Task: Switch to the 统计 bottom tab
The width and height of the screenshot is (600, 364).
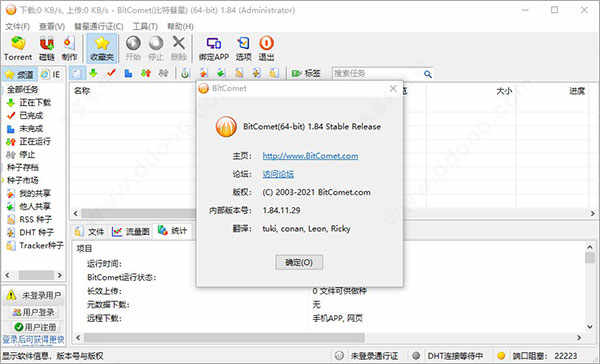Action: point(173,230)
